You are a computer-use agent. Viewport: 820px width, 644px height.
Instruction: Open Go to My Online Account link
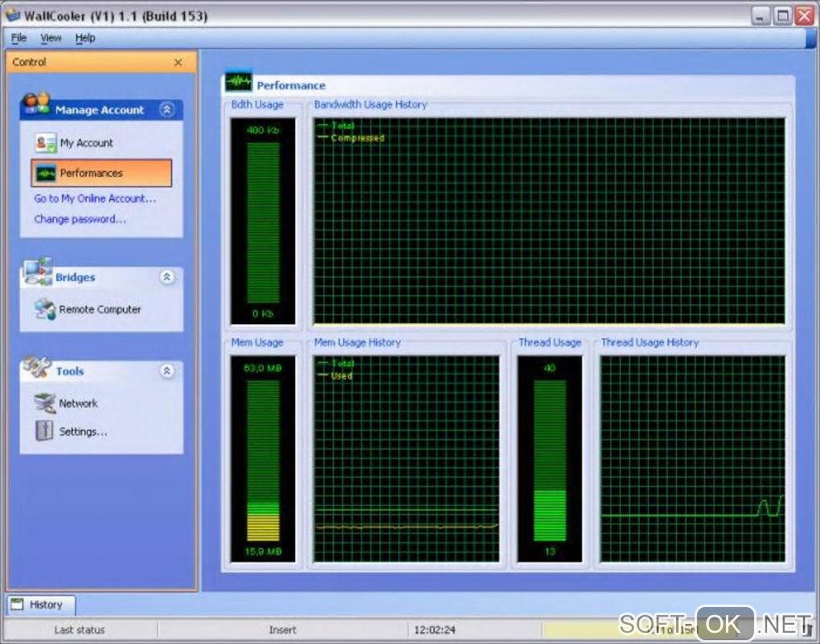(x=95, y=199)
